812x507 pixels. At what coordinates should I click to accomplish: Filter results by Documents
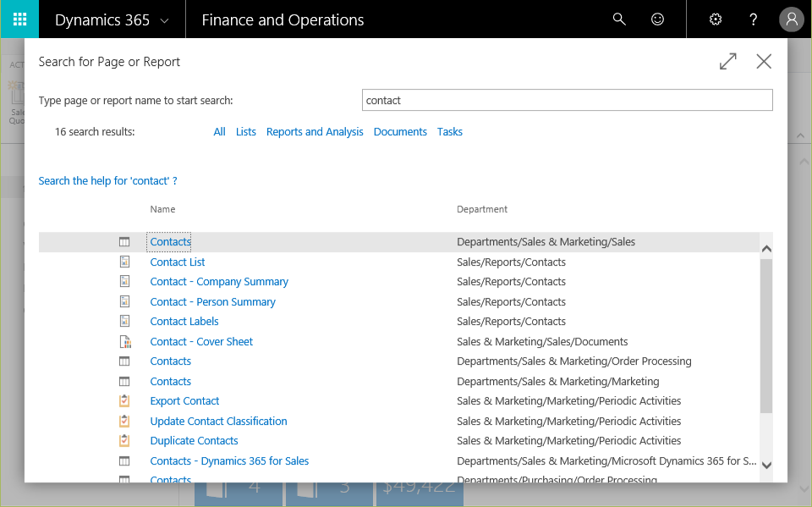coord(400,132)
